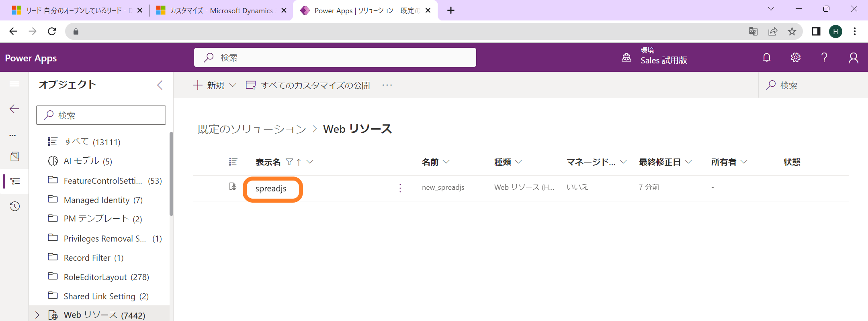Select Shared Link Setting (2) folder
The height and width of the screenshot is (321, 868).
point(99,296)
